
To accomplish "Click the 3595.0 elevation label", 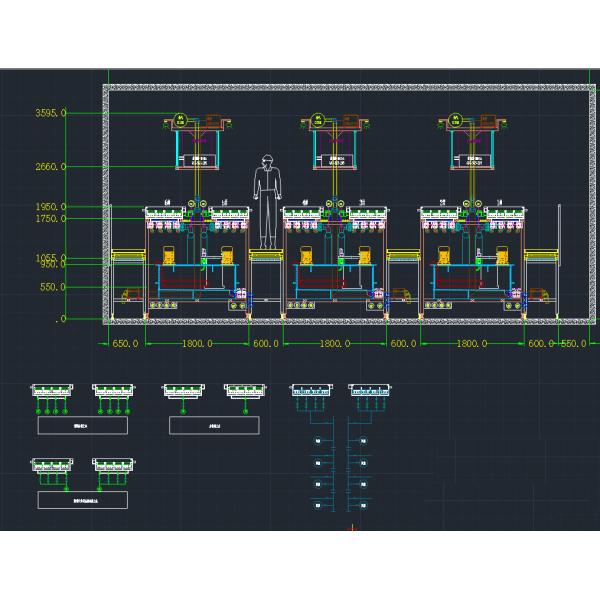I will pyautogui.click(x=50, y=113).
